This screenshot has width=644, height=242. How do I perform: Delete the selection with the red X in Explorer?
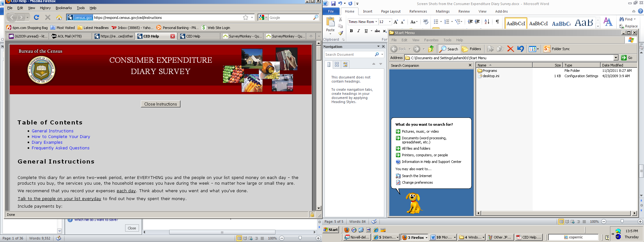tap(510, 49)
